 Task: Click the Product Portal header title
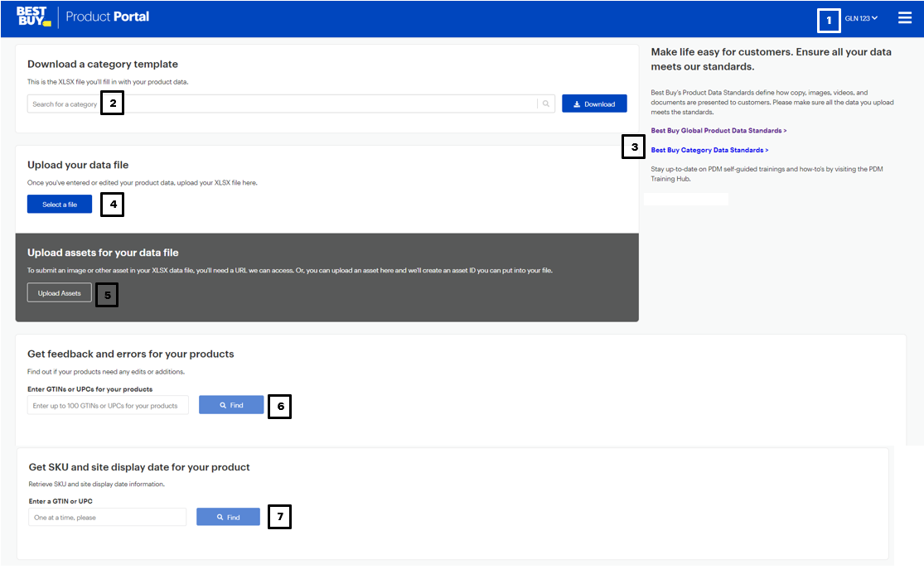click(107, 17)
